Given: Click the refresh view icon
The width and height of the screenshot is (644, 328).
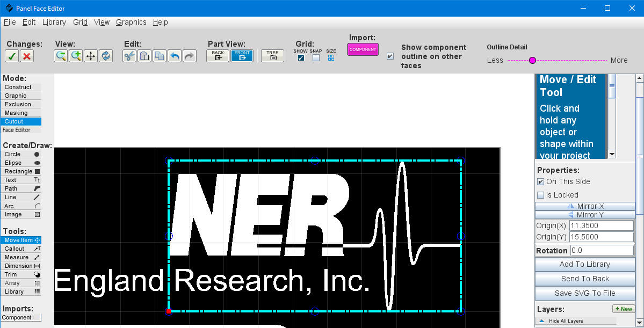Looking at the screenshot, I should tap(106, 56).
